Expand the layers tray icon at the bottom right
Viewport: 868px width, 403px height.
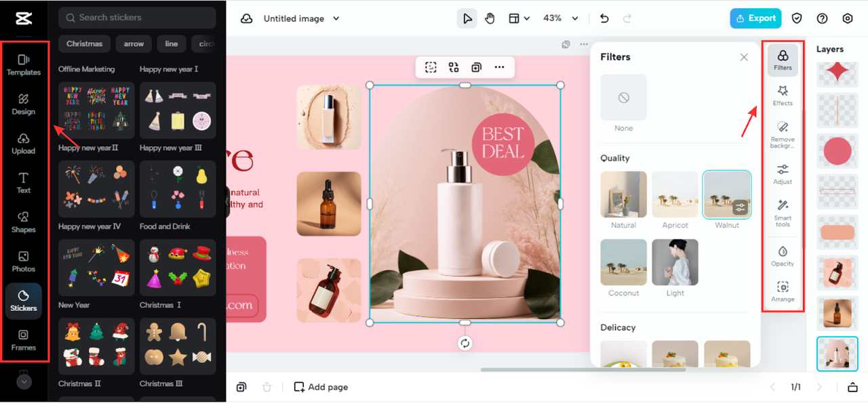click(852, 387)
